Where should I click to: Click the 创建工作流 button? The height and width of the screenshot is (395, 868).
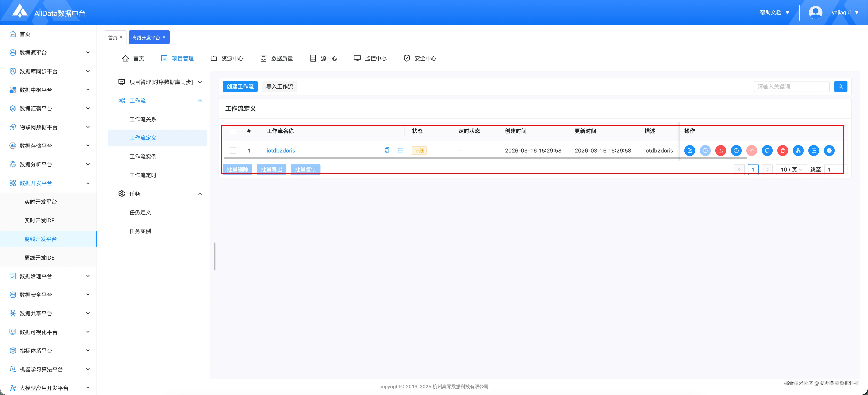pos(240,87)
